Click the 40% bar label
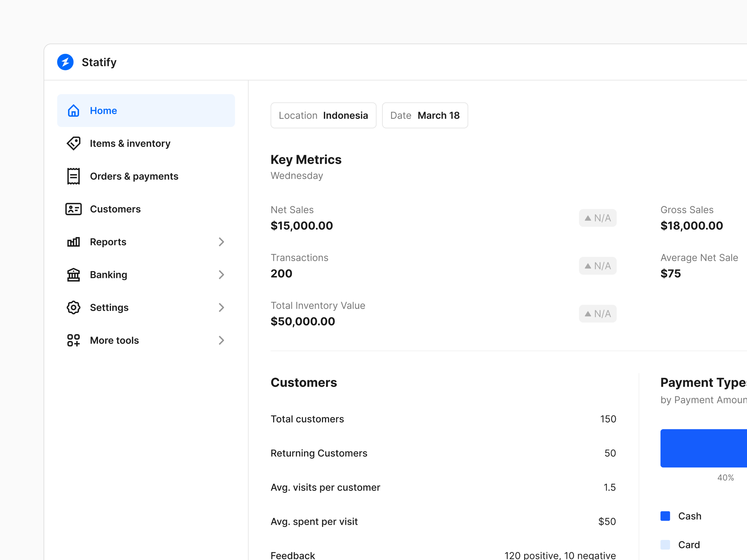Image resolution: width=747 pixels, height=560 pixels. pos(725,478)
